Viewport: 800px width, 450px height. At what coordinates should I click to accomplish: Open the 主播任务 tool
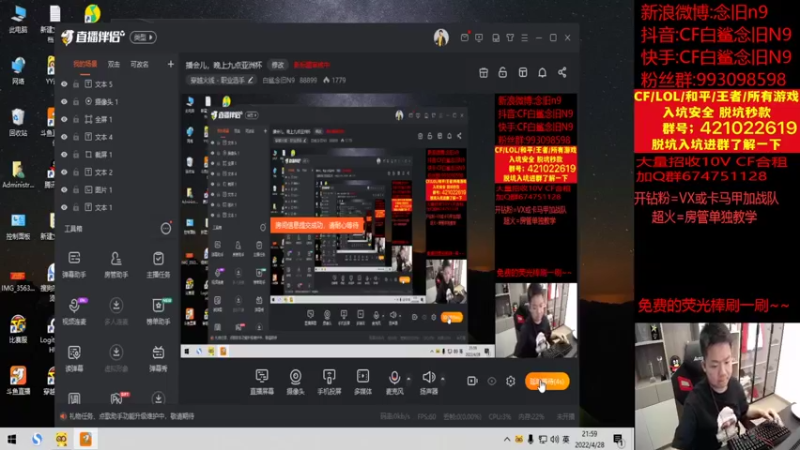[x=158, y=263]
